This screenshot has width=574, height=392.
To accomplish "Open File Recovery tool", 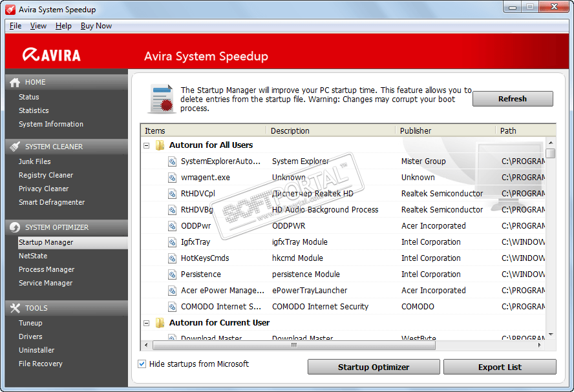I will 41,364.
